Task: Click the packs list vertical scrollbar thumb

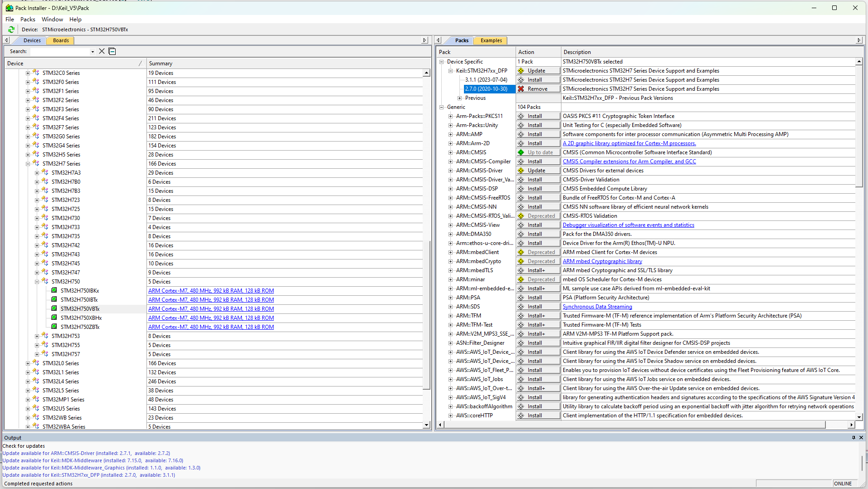Action: tap(859, 126)
